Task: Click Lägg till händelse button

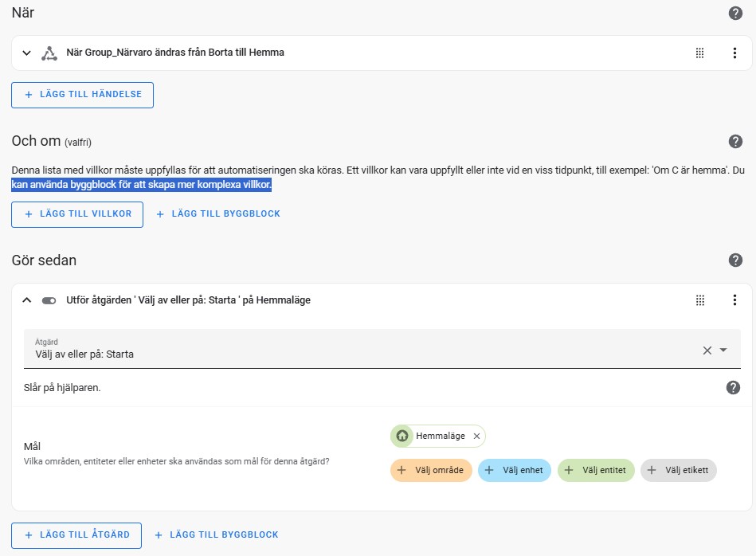Action: click(82, 95)
